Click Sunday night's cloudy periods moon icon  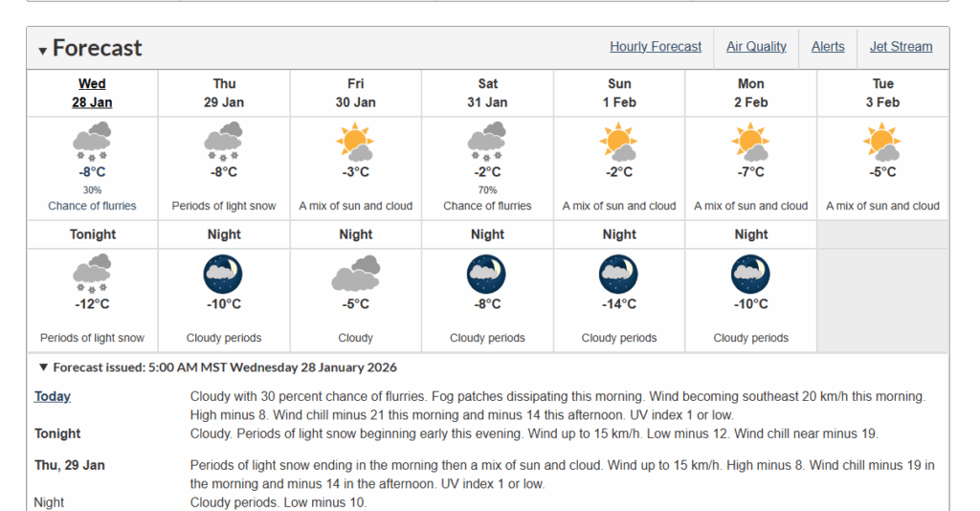pos(619,274)
